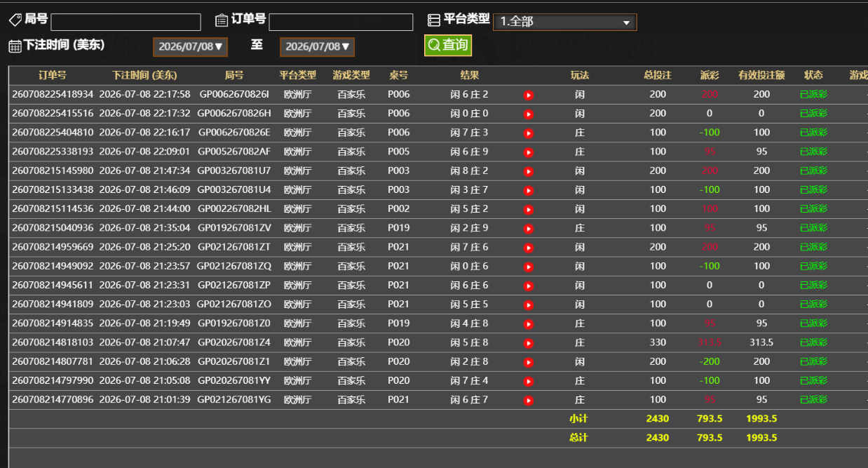Click the -200 payout value
The width and height of the screenshot is (868, 468).
pos(710,361)
